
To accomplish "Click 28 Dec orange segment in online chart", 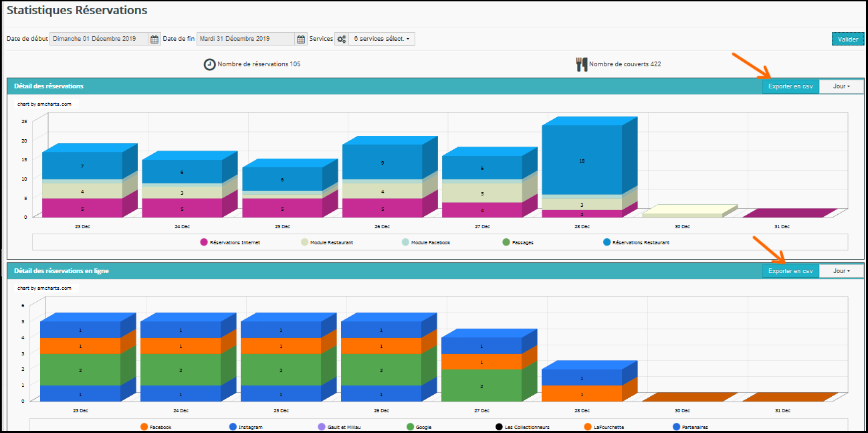I will 582,394.
